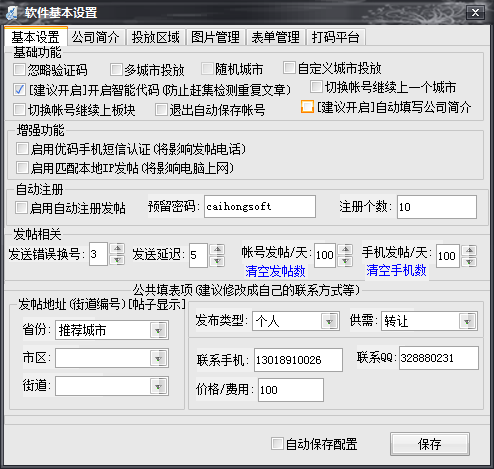The width and height of the screenshot is (494, 469).
Task: Increase 帐号发帖/天 with up arrow
Action: 345,249
